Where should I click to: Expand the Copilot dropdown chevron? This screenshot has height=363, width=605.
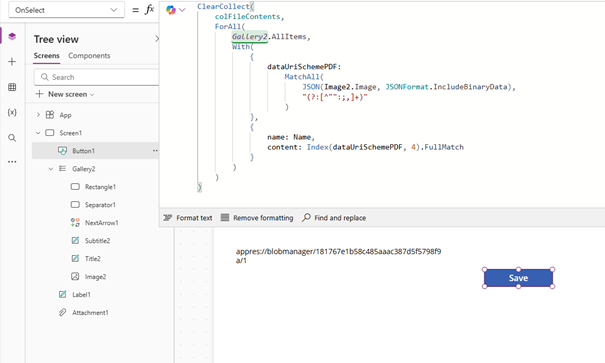coord(182,10)
